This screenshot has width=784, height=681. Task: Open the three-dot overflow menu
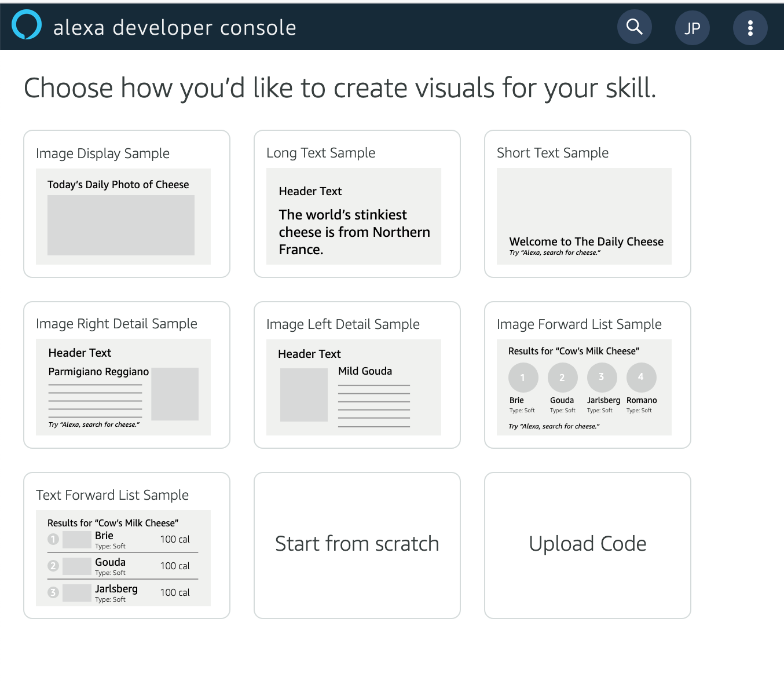click(750, 27)
